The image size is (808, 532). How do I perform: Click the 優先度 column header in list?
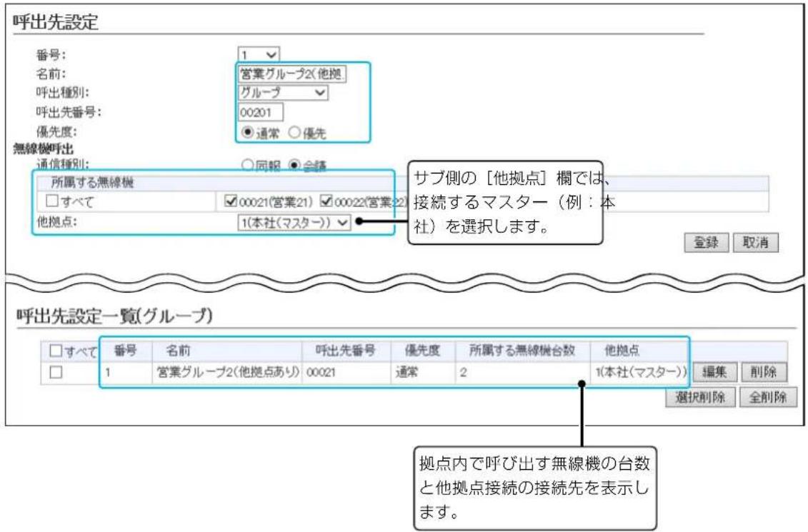click(422, 351)
